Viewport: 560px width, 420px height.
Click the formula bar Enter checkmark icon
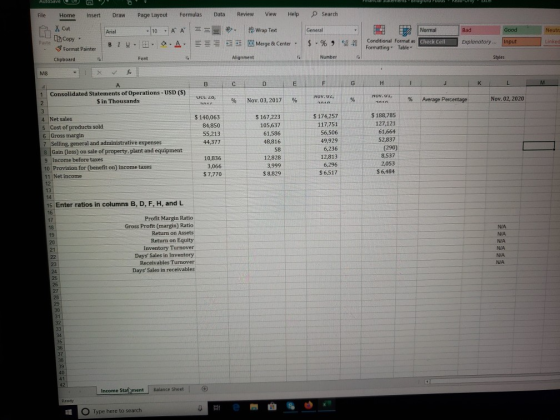click(114, 72)
